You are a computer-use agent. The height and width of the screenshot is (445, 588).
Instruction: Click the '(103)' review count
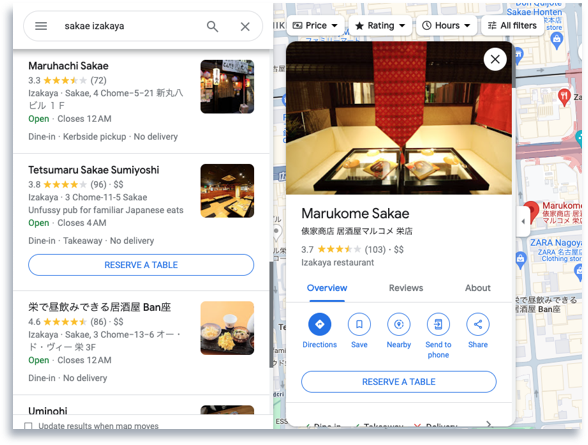coord(375,249)
